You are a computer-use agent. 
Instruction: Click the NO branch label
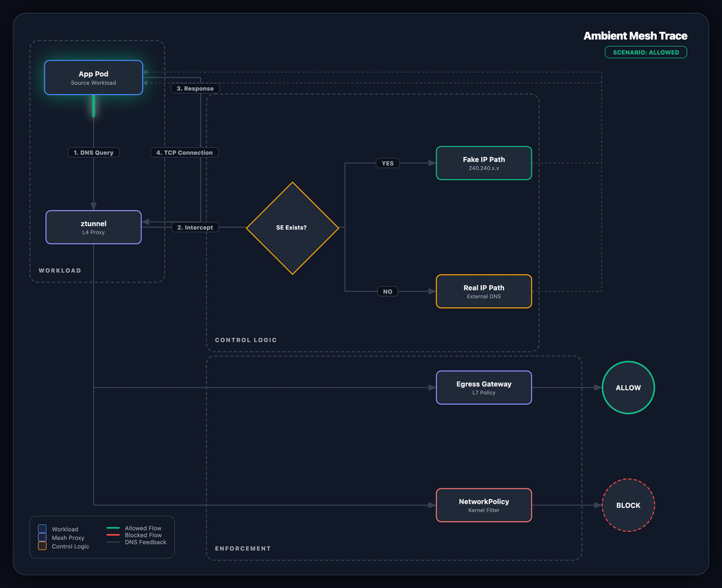click(x=387, y=292)
